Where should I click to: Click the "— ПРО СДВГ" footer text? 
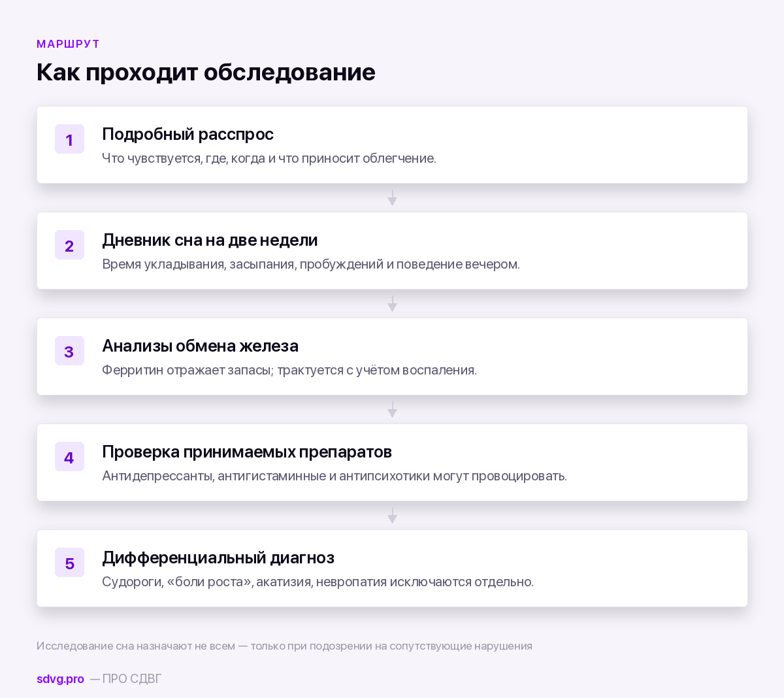125,678
